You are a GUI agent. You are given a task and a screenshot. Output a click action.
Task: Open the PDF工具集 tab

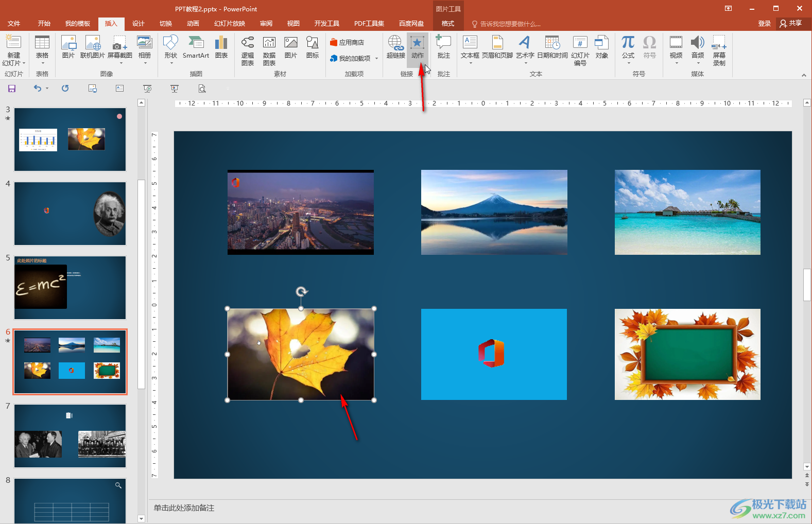[369, 24]
